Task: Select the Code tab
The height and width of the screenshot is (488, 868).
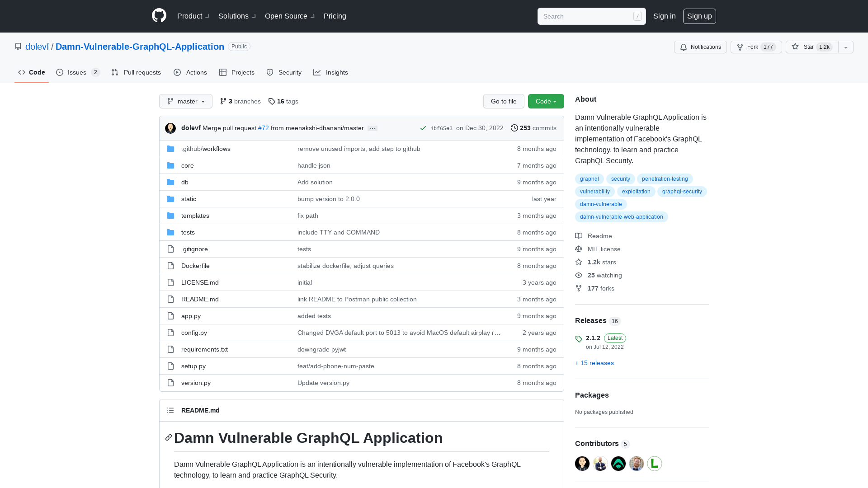Action: point(32,72)
